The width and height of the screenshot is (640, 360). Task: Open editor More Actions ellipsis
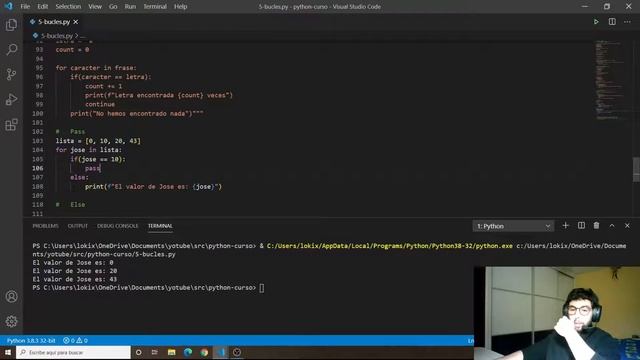[627, 22]
